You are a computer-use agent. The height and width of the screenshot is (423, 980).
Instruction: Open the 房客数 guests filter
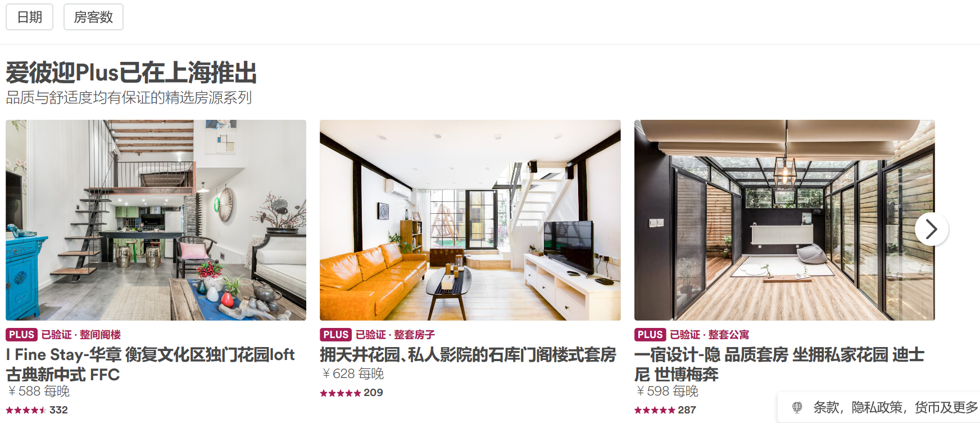pyautogui.click(x=93, y=17)
